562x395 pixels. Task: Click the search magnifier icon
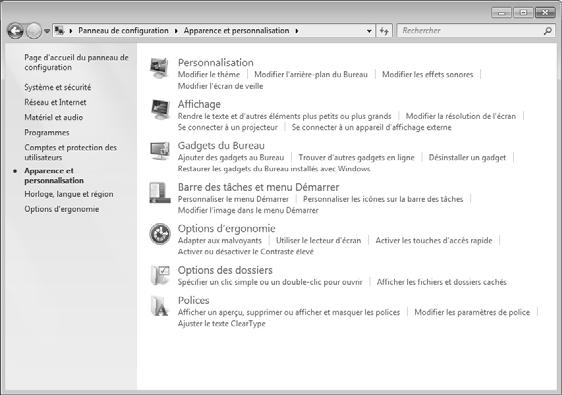[x=547, y=31]
